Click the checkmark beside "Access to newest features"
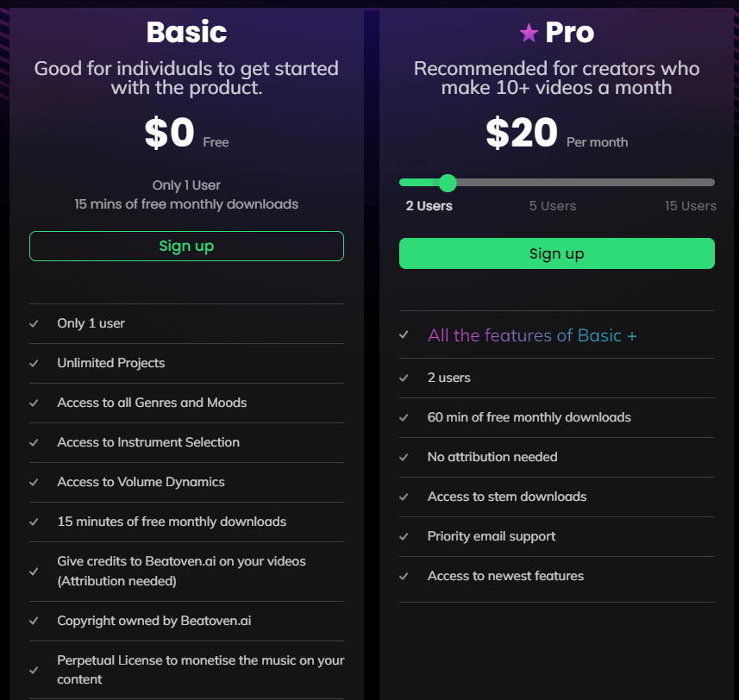 tap(404, 576)
